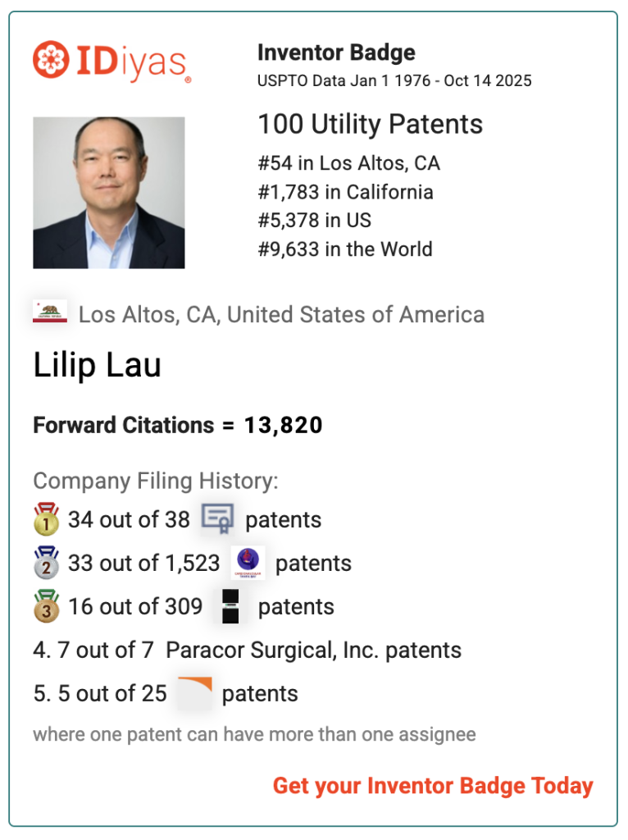This screenshot has height=840, width=628.
Task: Click the bronze third-place medal icon
Action: [x=46, y=606]
